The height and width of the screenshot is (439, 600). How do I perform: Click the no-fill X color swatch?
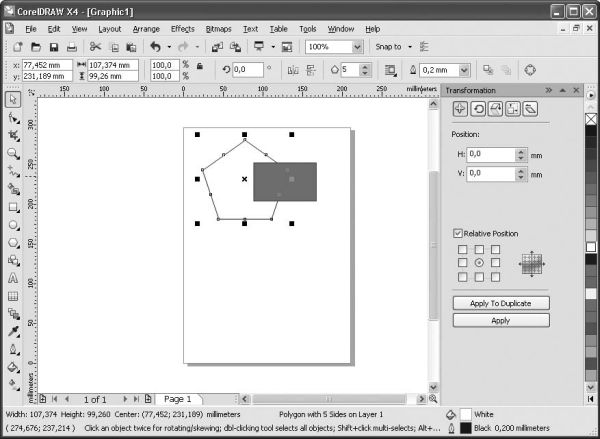point(590,118)
